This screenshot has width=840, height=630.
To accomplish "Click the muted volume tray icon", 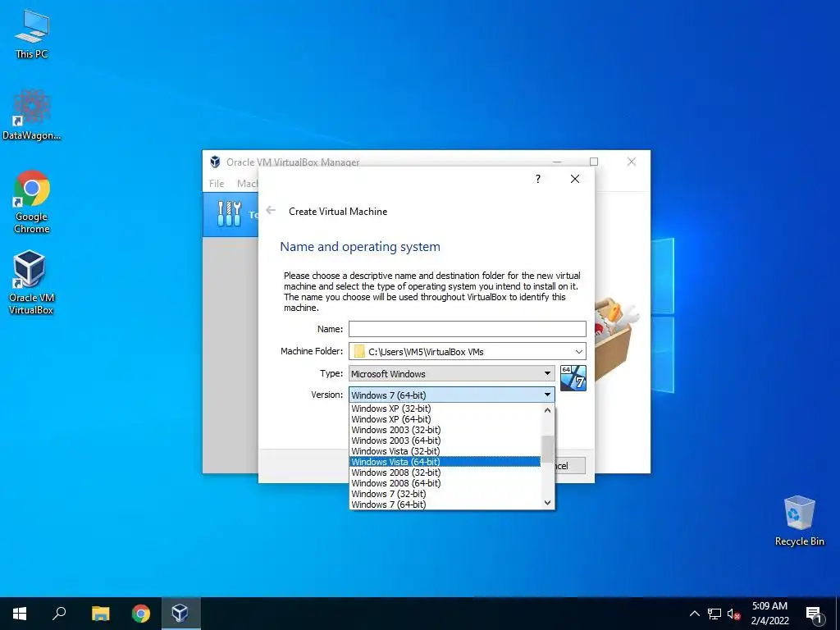I will click(x=733, y=614).
